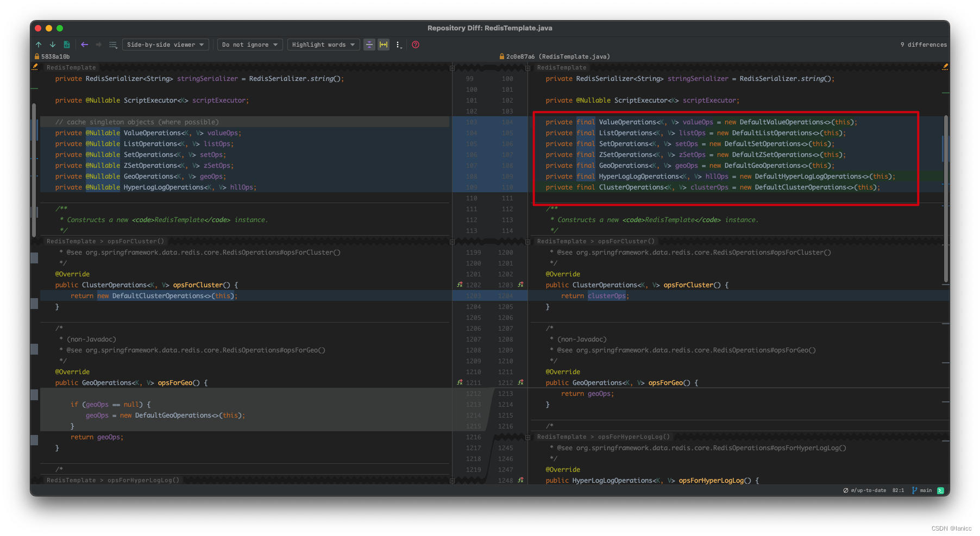
Task: Toggle collapse unchanged fragments button
Action: click(369, 45)
